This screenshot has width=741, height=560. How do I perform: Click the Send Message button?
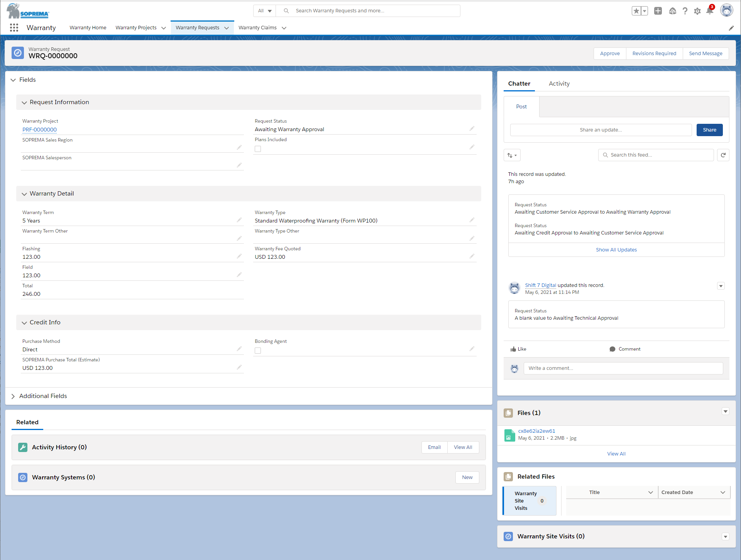pyautogui.click(x=705, y=54)
